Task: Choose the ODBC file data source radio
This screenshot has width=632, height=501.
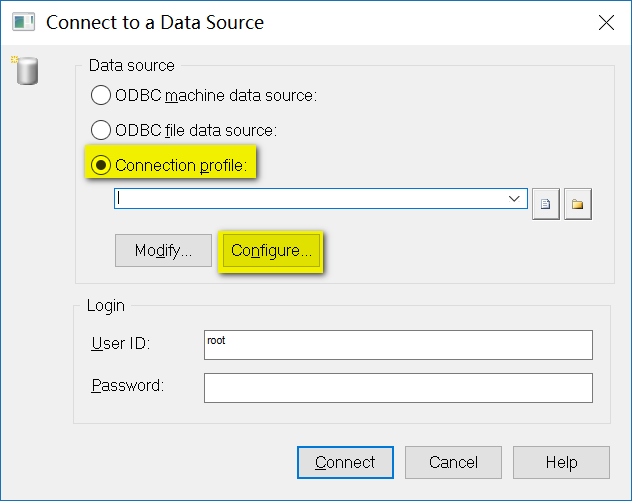Action: 102,130
